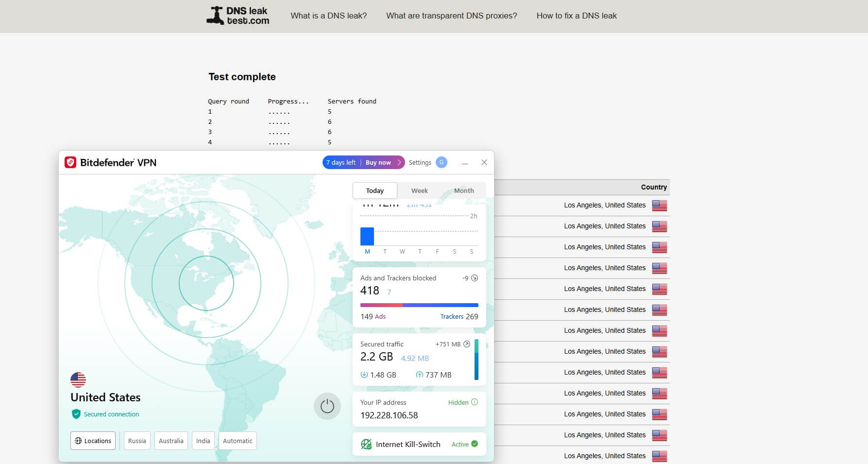Click the United States flag icon

tap(78, 379)
